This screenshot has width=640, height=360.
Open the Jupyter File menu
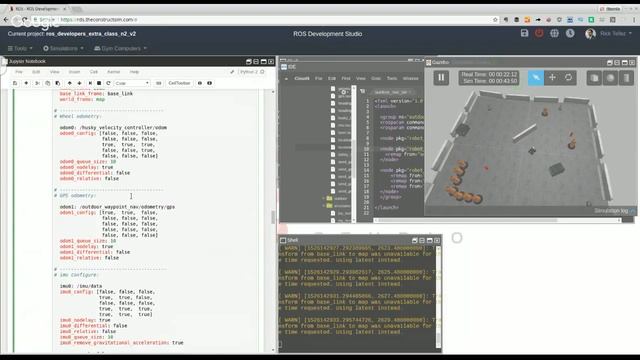coord(19,72)
